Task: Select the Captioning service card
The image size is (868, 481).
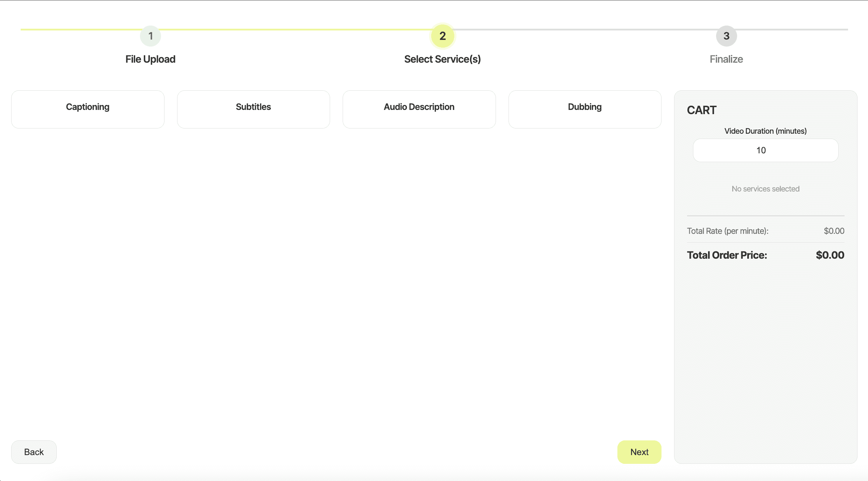Action: click(88, 109)
